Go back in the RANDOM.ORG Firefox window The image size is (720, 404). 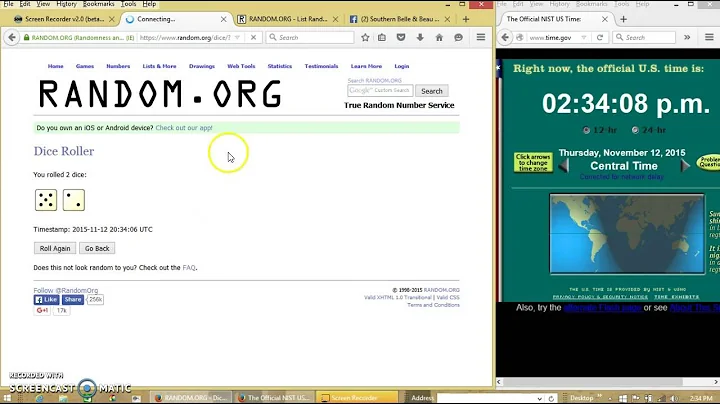pyautogui.click(x=12, y=38)
